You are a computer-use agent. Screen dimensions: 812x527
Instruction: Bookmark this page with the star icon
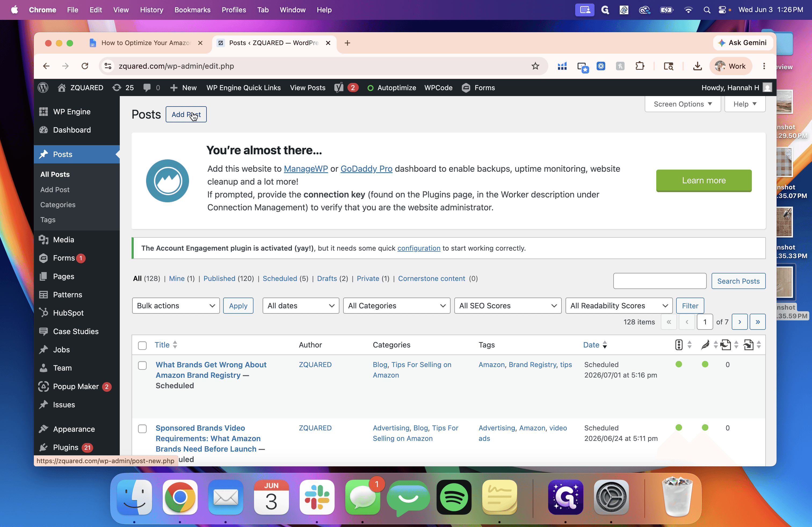tap(535, 66)
